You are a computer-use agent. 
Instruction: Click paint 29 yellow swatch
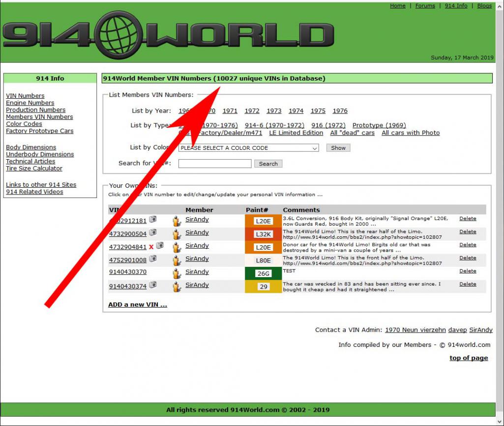[263, 286]
